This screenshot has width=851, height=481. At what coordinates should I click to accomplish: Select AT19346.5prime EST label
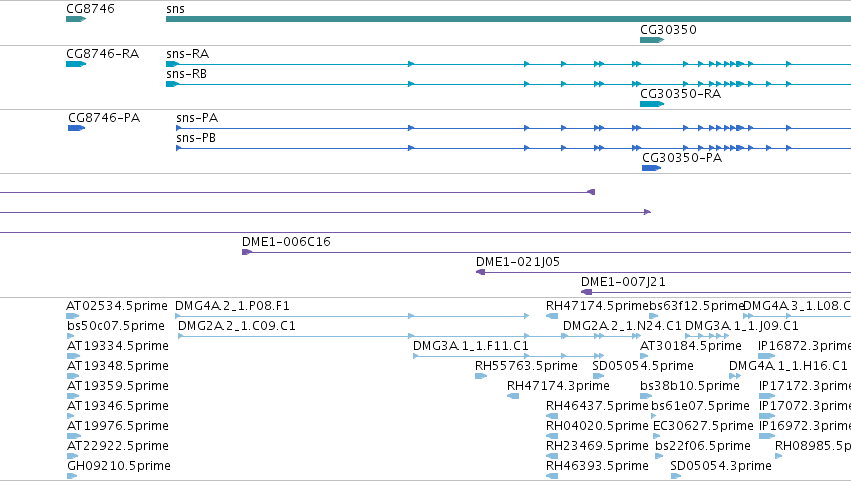click(118, 406)
